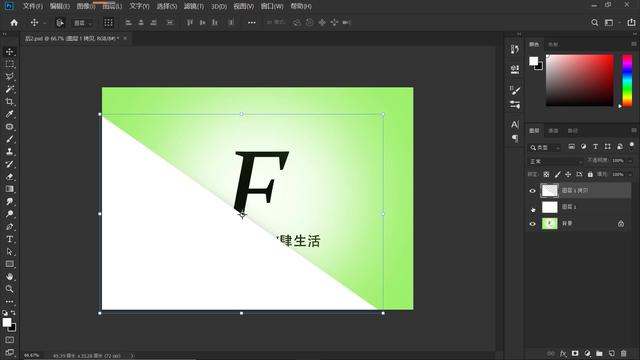Choose the Horizontal Type tool

(x=9, y=239)
